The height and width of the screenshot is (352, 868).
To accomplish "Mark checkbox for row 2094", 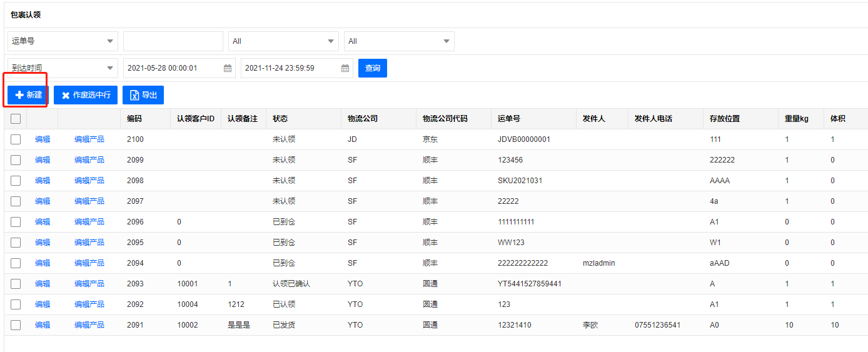I will click(16, 263).
